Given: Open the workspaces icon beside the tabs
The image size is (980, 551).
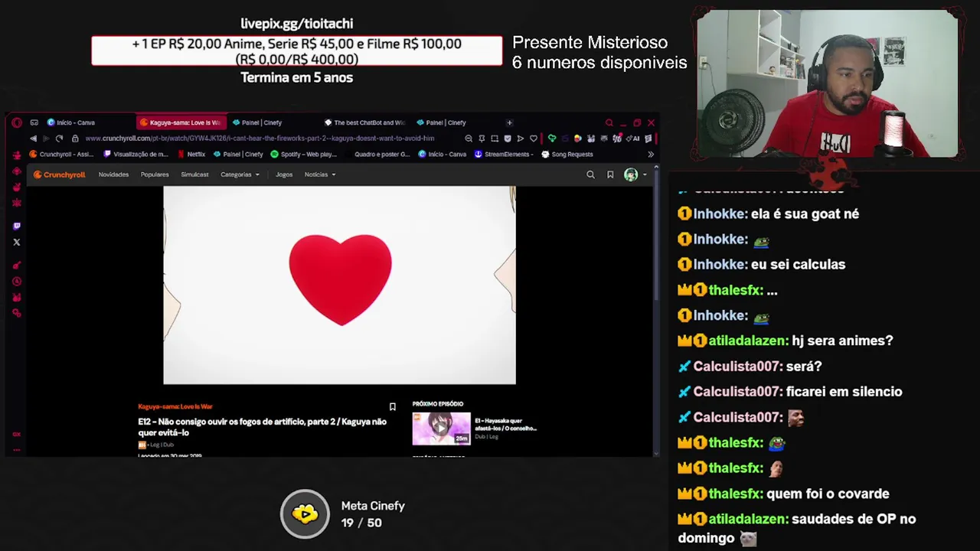Looking at the screenshot, I should [34, 122].
